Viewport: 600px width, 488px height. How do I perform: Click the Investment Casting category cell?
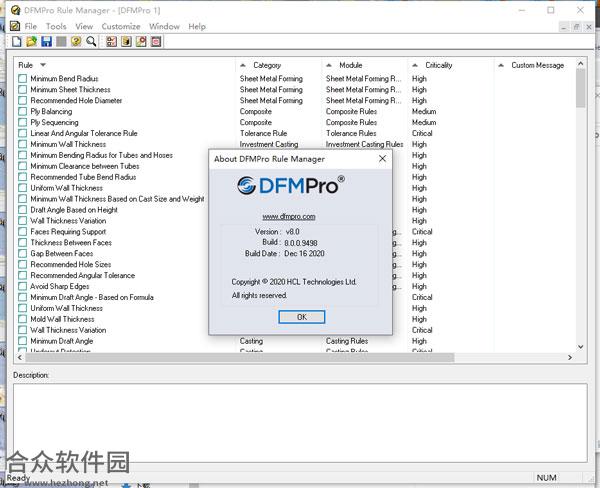coord(269,144)
